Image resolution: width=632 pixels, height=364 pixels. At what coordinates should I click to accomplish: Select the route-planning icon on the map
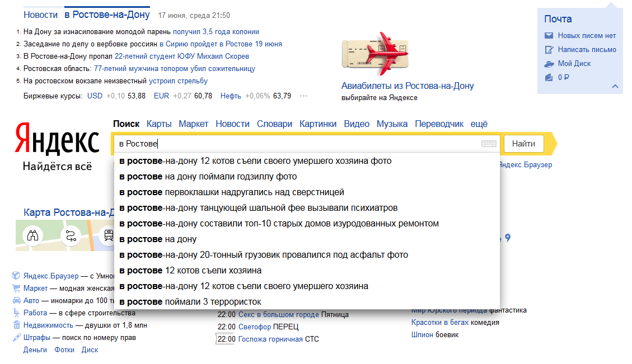tap(71, 236)
